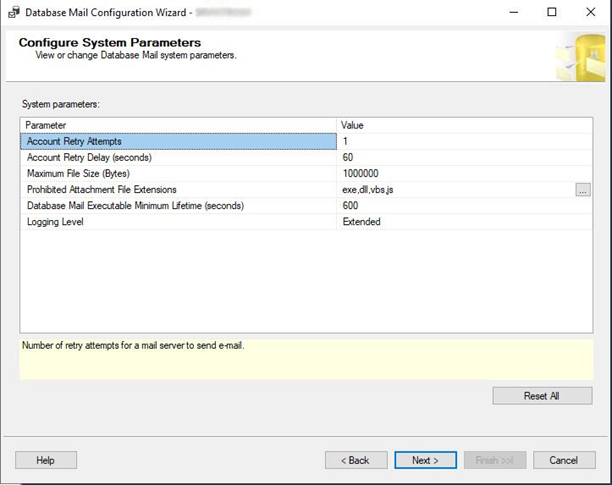Open Help for the wizard

pyautogui.click(x=46, y=460)
